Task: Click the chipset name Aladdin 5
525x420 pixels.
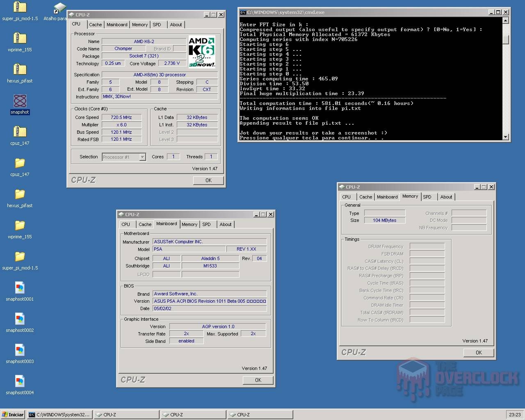Action: [210, 258]
